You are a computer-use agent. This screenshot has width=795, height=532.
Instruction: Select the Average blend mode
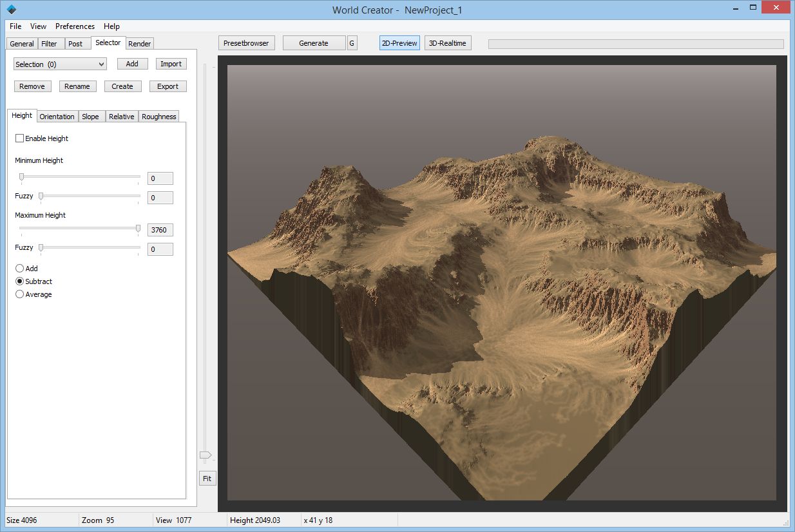(x=20, y=294)
